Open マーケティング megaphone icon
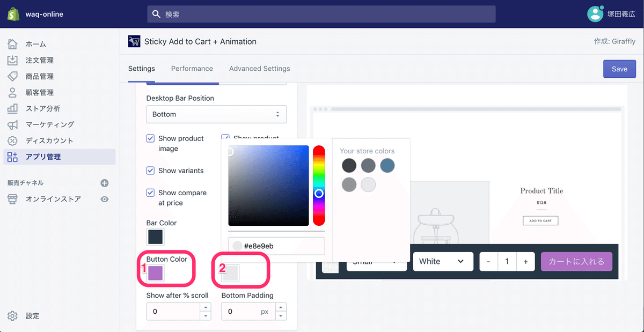 pyautogui.click(x=13, y=124)
